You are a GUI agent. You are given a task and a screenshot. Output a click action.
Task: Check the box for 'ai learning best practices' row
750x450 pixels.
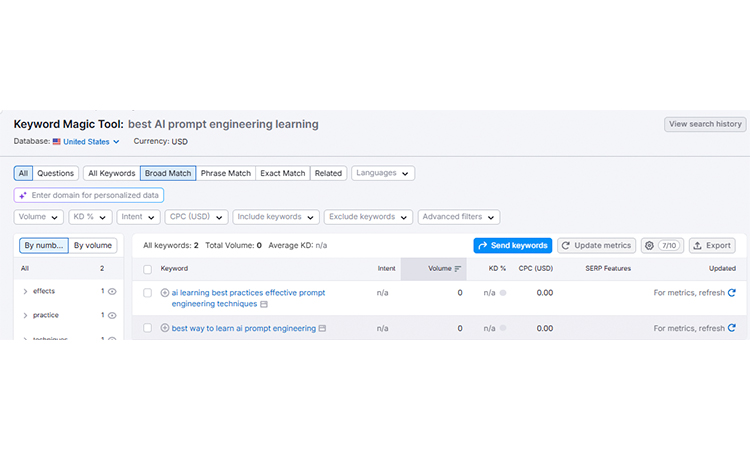(x=147, y=293)
